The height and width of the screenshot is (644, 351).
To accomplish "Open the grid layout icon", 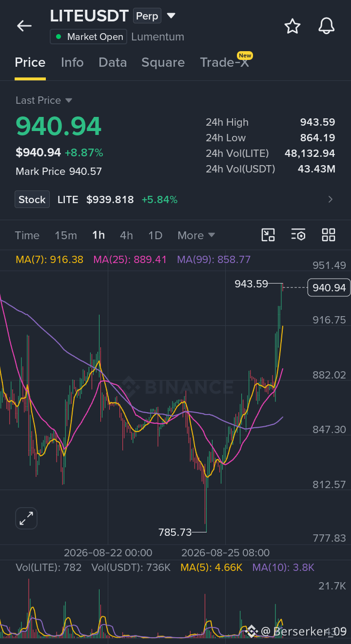I will pyautogui.click(x=329, y=235).
